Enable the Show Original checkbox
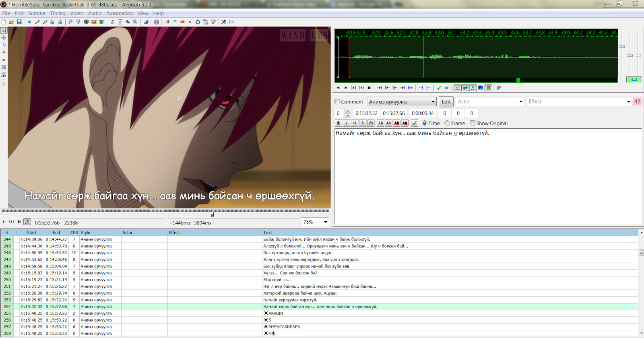Image resolution: width=644 pixels, height=338 pixels. pyautogui.click(x=473, y=123)
